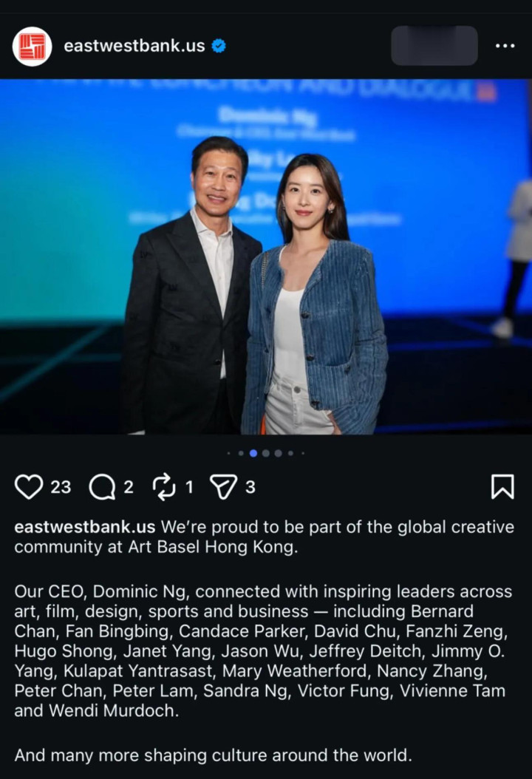This screenshot has height=779, width=532.
Task: Open East West Bank profile picture
Action: pos(33,47)
